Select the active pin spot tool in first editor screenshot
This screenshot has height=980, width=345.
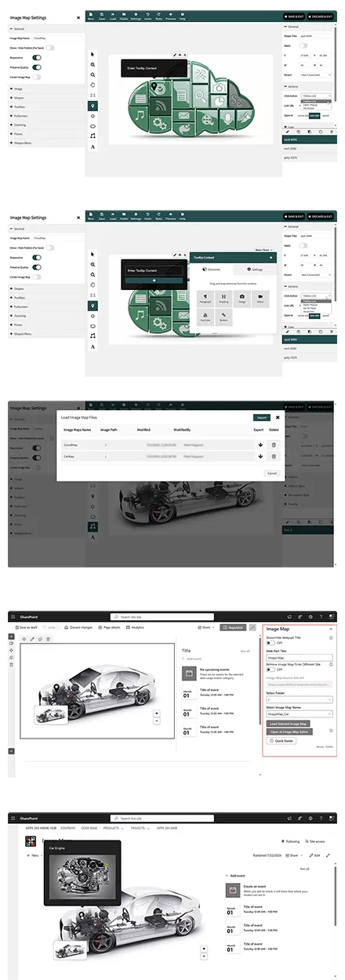tap(93, 104)
